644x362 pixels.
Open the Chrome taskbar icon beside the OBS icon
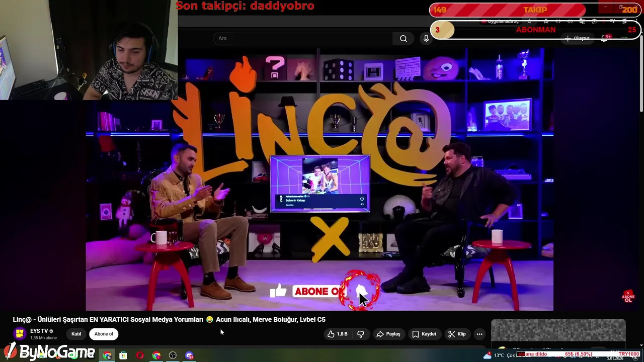pyautogui.click(x=156, y=355)
